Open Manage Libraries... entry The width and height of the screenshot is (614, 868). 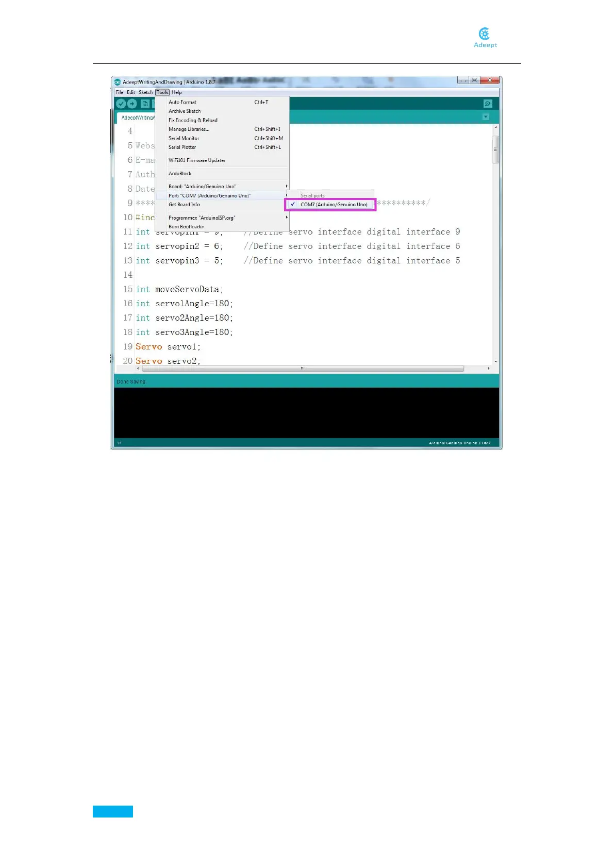tap(222, 129)
